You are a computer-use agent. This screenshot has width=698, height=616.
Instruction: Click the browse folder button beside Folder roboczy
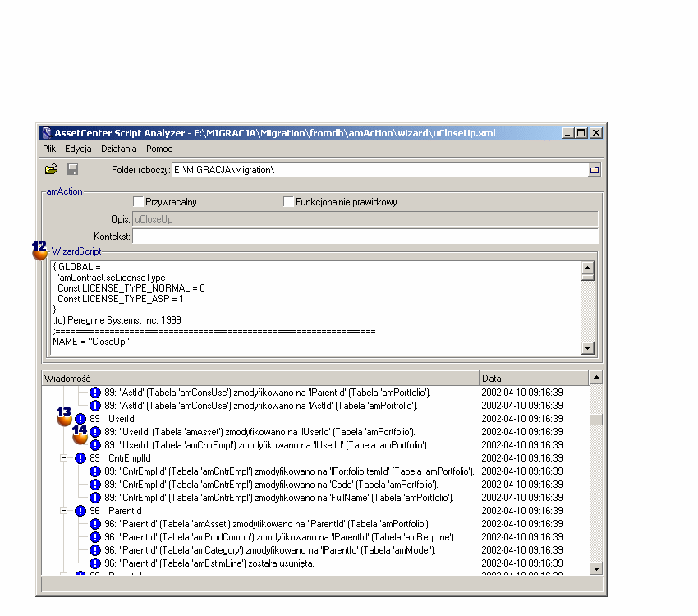(595, 170)
